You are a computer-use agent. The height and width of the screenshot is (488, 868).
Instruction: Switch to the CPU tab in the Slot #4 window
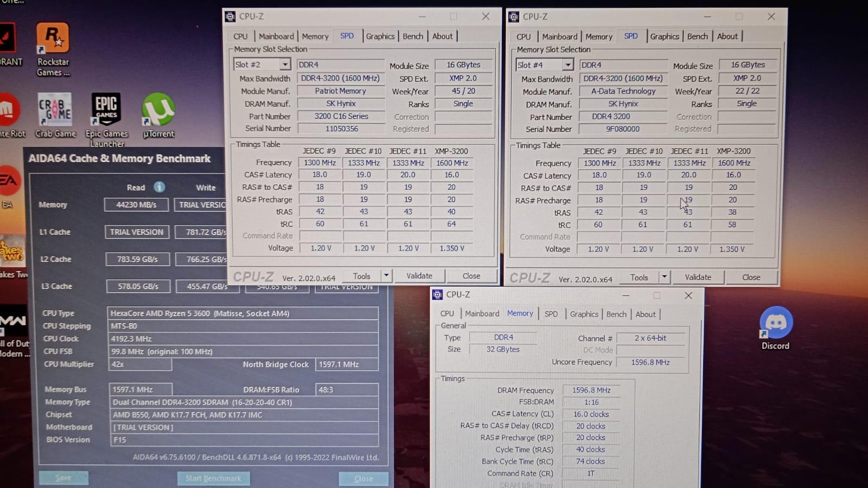point(524,37)
